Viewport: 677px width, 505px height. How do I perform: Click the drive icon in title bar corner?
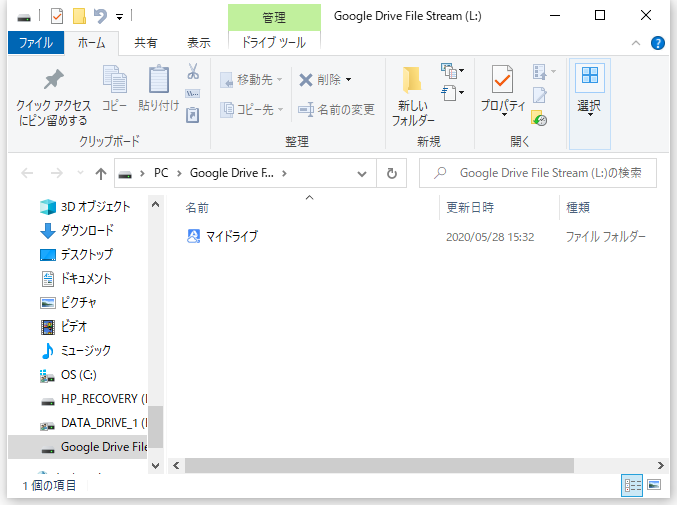click(24, 18)
